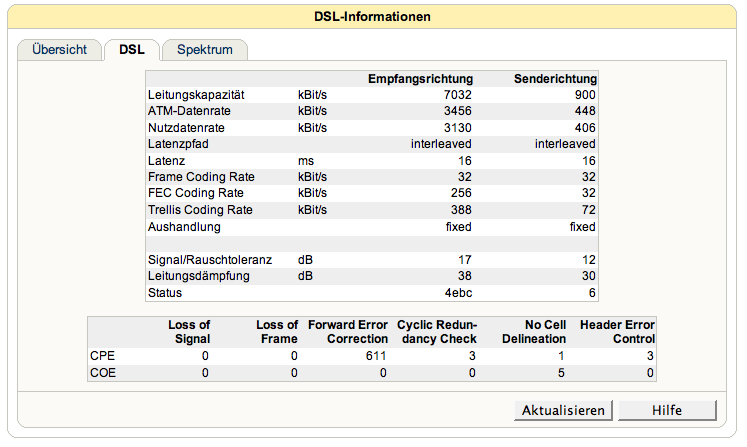
Task: Click the Latenzpfad row label
Action: [x=176, y=144]
